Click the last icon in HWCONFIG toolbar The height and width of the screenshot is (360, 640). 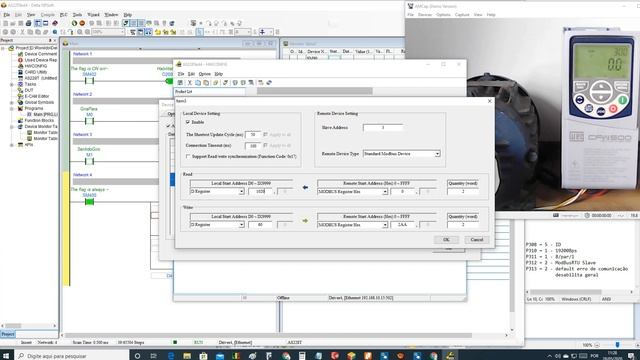tap(269, 82)
